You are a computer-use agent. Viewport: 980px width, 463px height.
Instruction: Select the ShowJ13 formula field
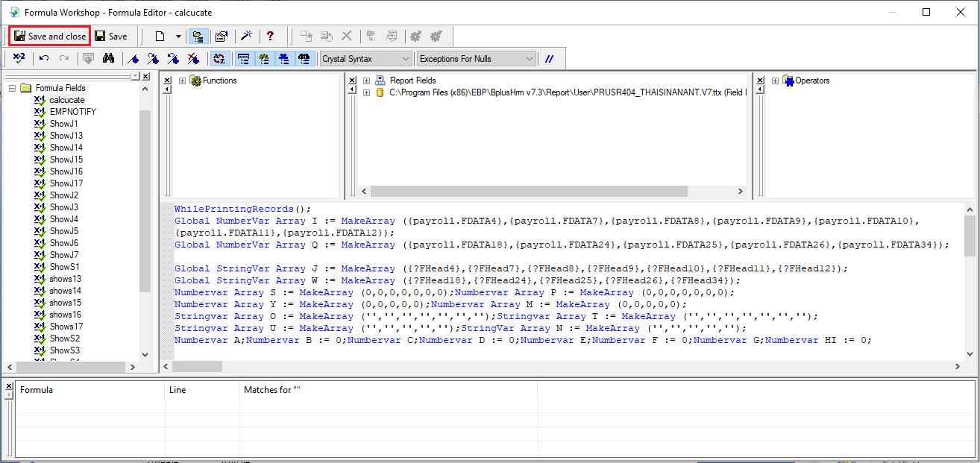tap(66, 136)
